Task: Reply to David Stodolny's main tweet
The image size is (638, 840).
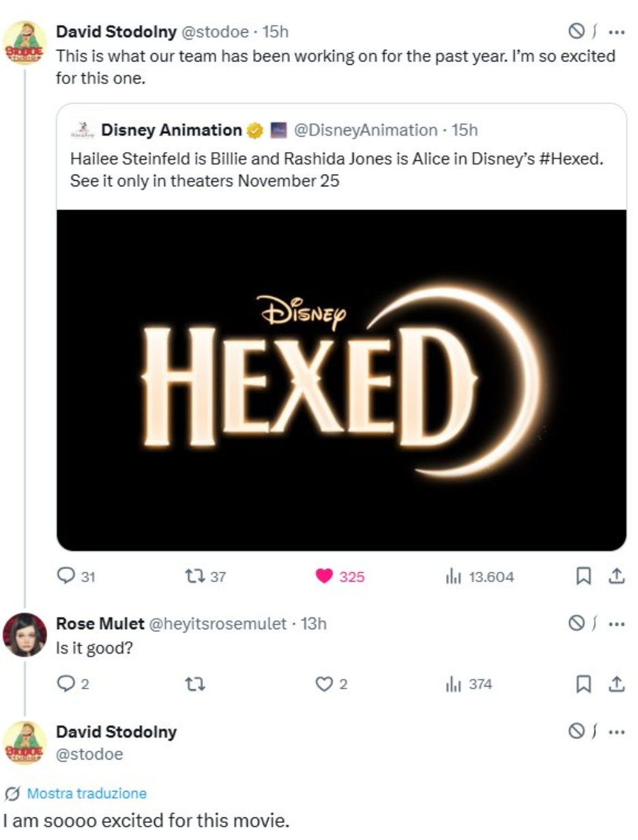Action: click(x=66, y=577)
